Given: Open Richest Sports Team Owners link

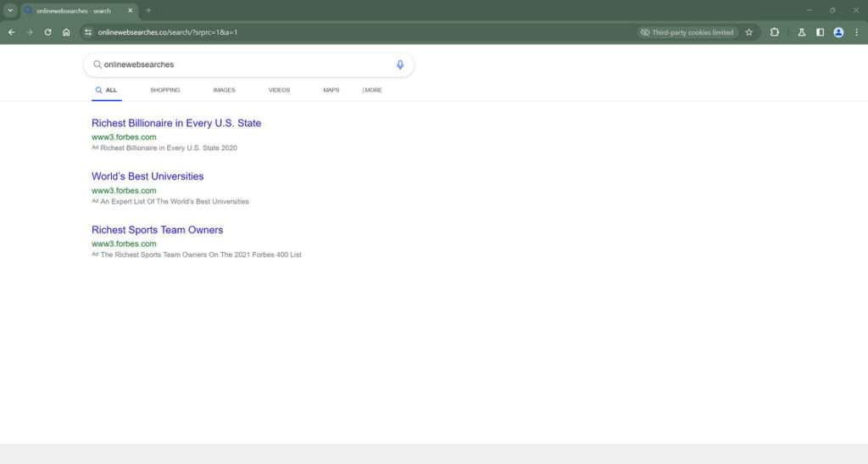Looking at the screenshot, I should click(157, 230).
